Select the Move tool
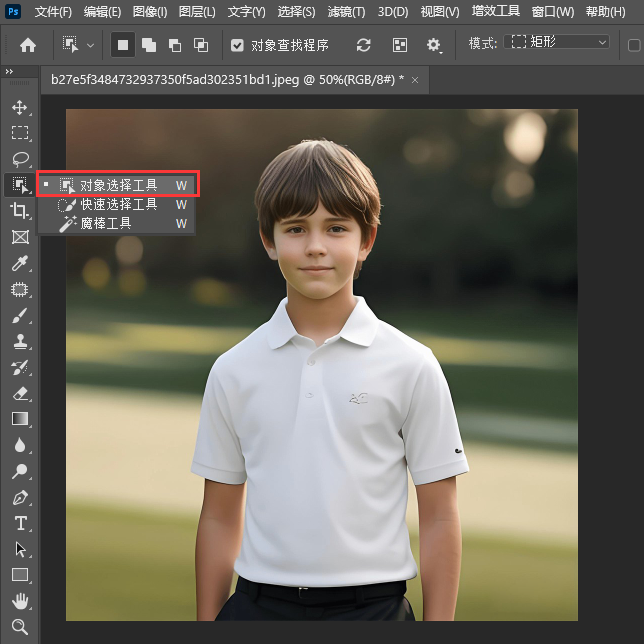 (x=20, y=107)
